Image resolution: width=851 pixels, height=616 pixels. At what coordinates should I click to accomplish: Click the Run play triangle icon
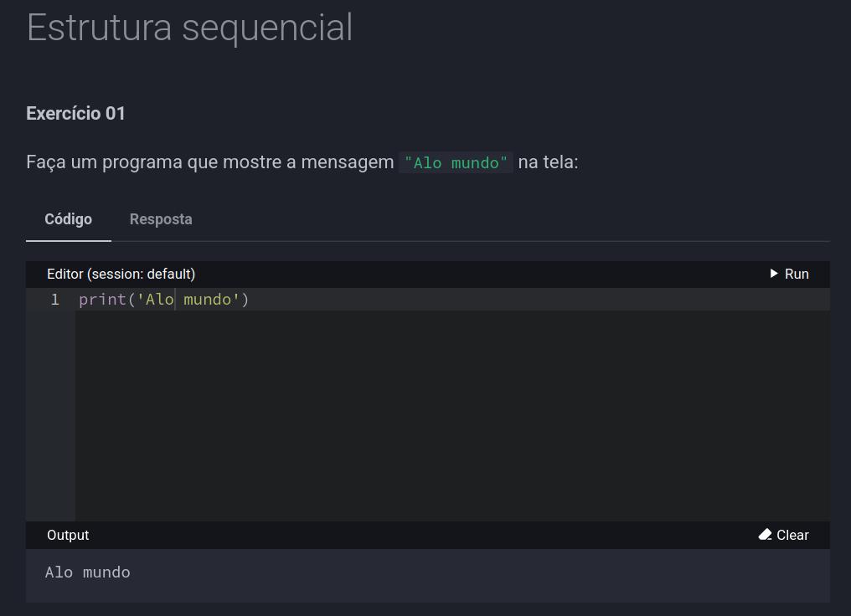coord(774,274)
